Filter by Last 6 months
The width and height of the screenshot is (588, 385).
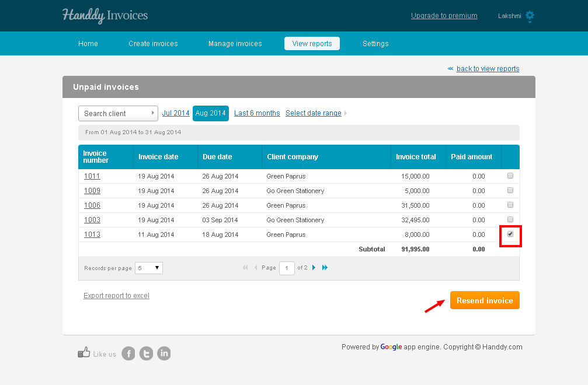coord(257,113)
